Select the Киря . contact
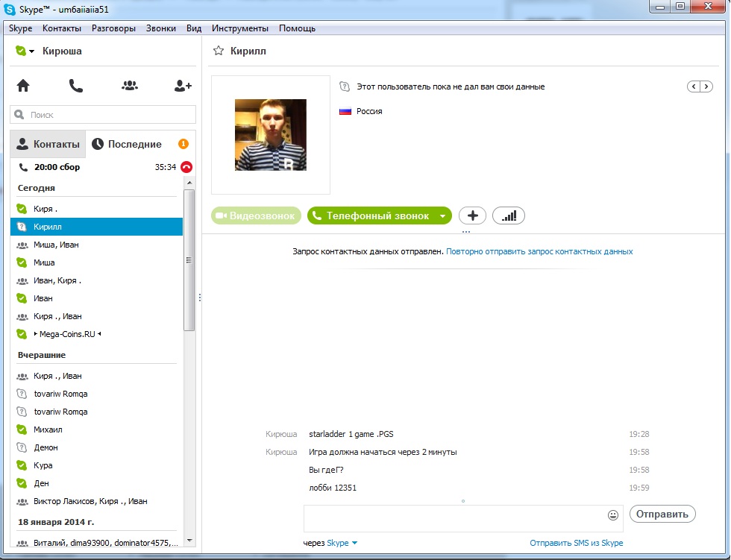 click(x=96, y=210)
